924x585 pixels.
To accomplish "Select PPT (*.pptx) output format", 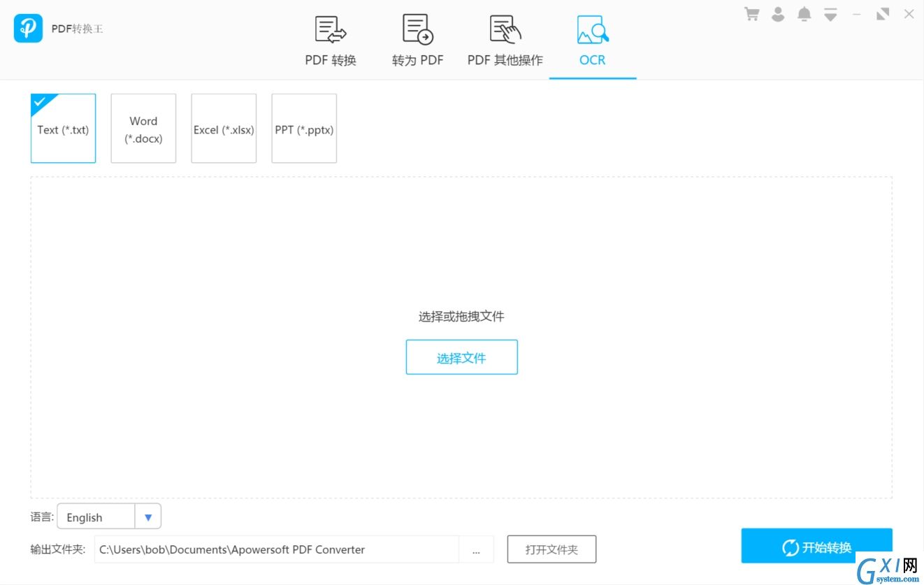I will point(304,129).
